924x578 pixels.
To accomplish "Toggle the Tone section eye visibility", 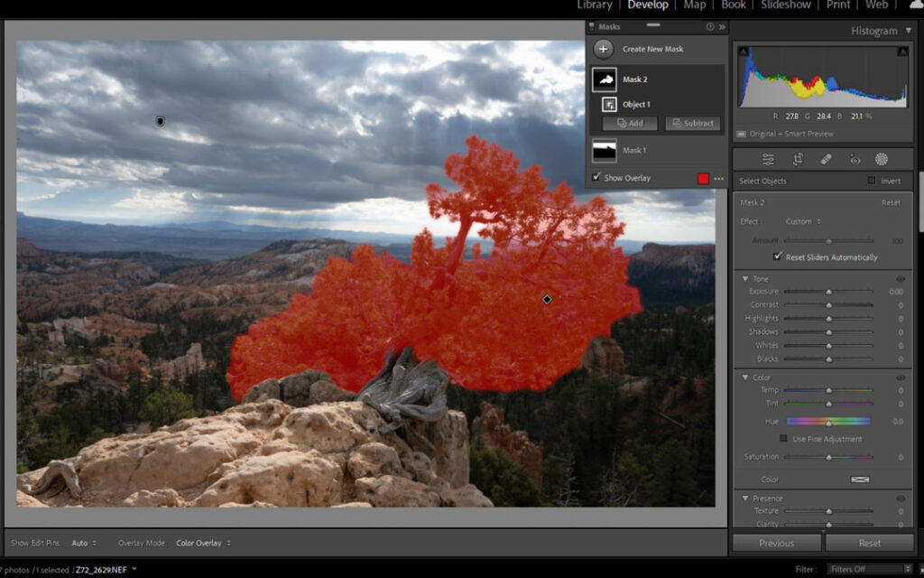I will click(x=901, y=279).
